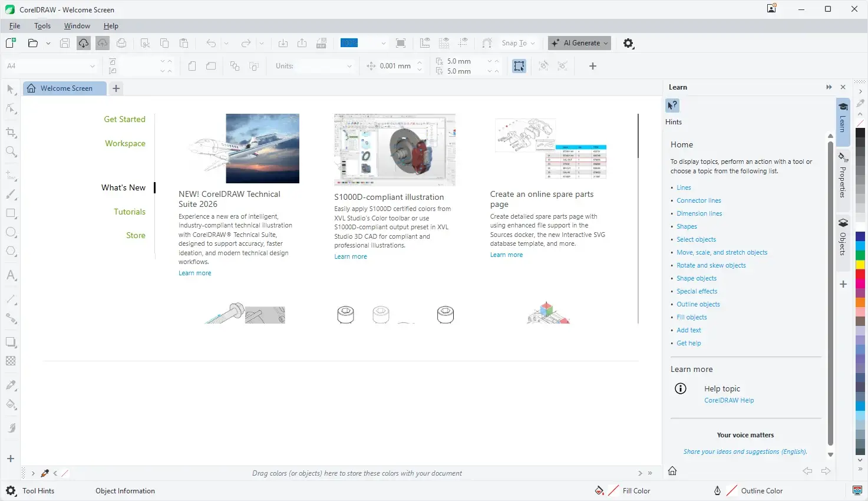Toggle the grid display button

pyautogui.click(x=444, y=43)
